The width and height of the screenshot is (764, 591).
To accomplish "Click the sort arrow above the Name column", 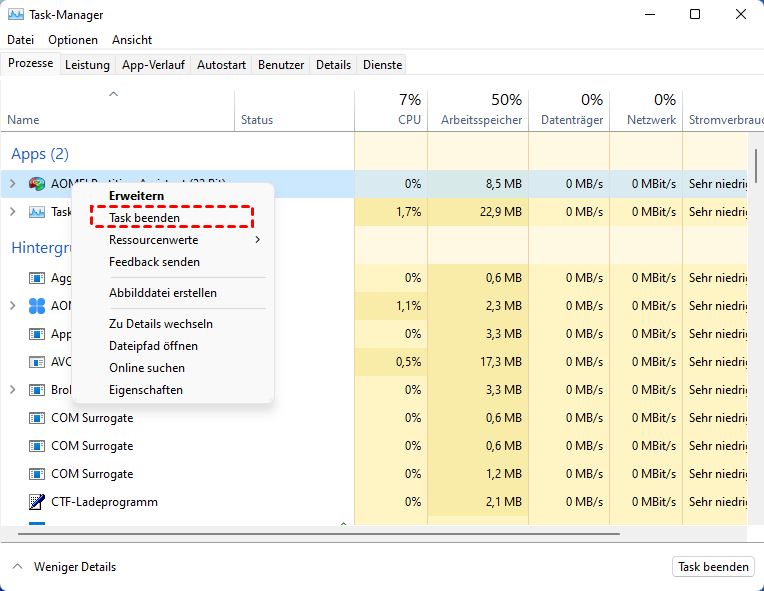I will point(114,94).
